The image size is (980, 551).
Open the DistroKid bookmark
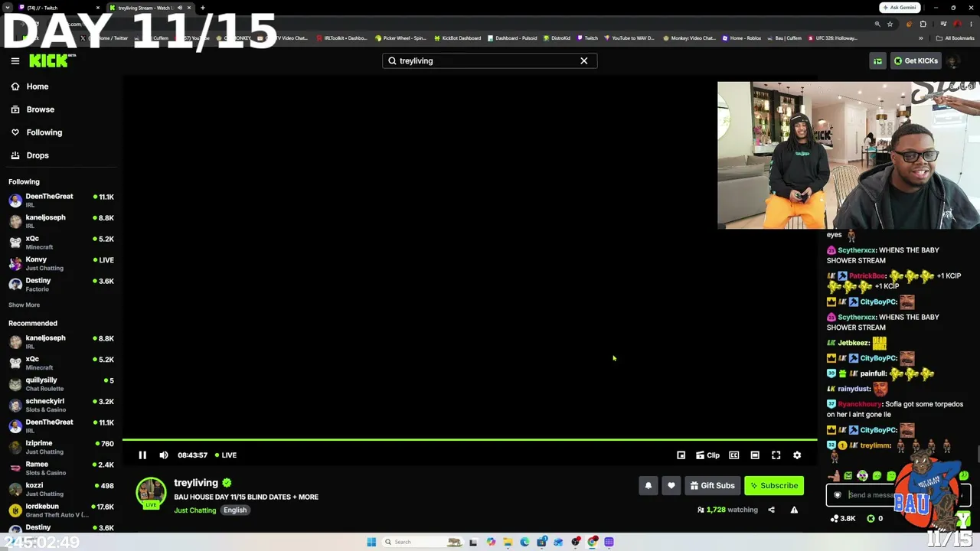coord(557,38)
